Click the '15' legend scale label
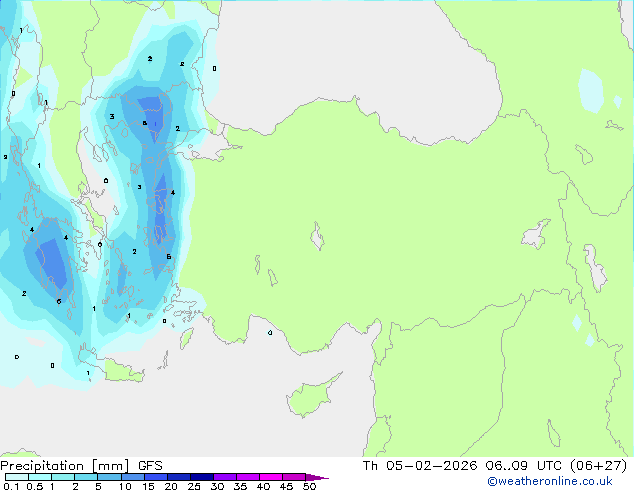Screen dimensions: 634x490 [148, 486]
